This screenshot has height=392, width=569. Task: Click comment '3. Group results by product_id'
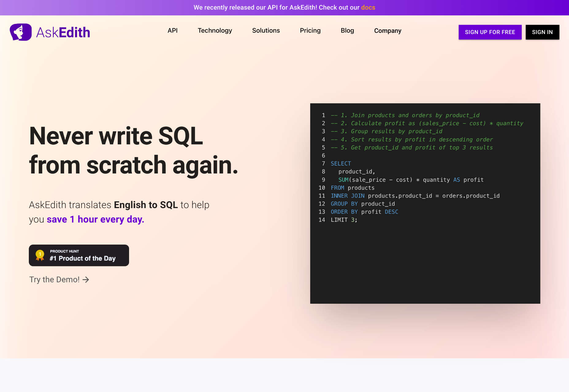(x=387, y=131)
